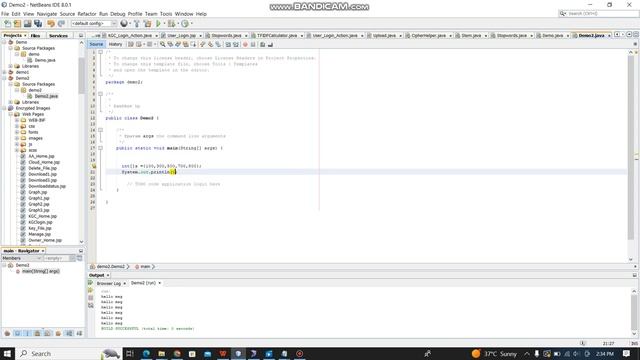Expand the WEB-INF folder node
The height and width of the screenshot is (360, 640).
(x=17, y=120)
